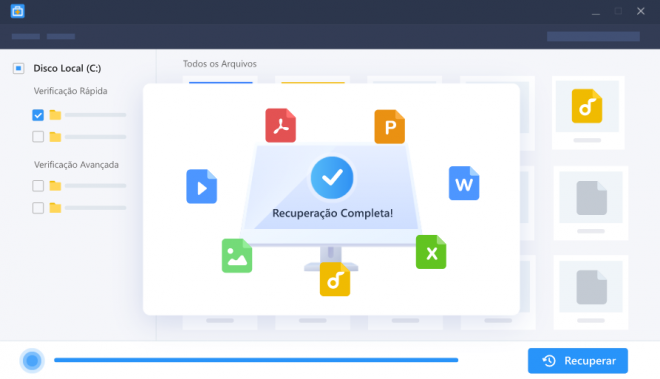Check the second folder under Verificação Rápida
The height and width of the screenshot is (379, 660).
[38, 137]
